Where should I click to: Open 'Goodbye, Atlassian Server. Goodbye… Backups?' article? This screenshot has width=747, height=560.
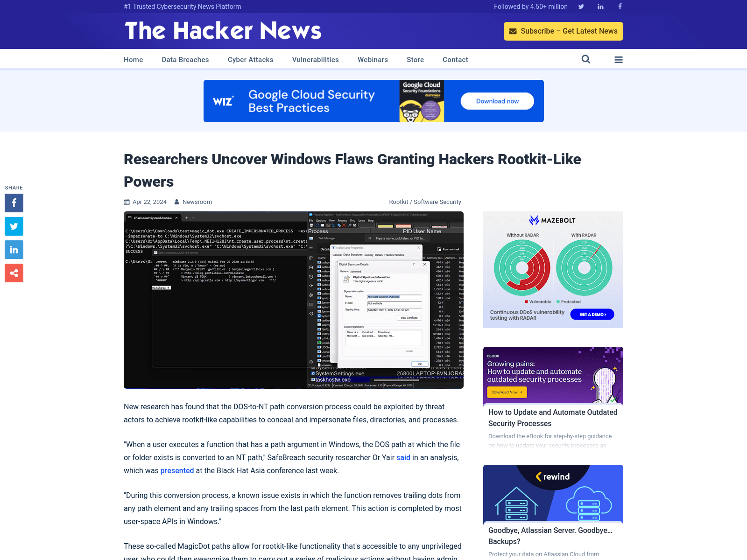pyautogui.click(x=550, y=536)
